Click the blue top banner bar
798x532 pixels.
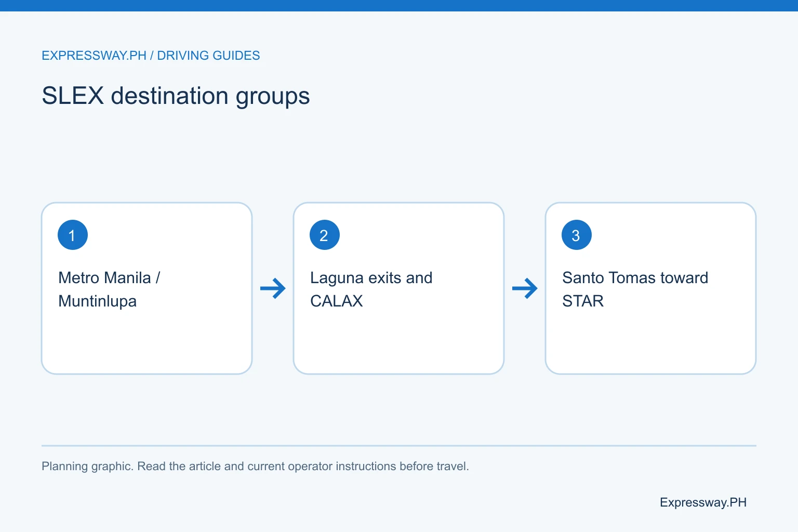pos(399,6)
